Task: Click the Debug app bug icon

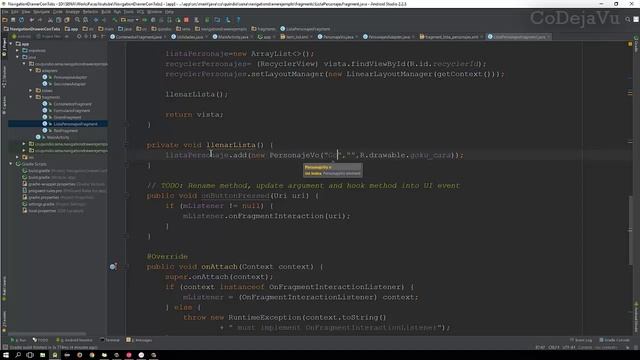Action: tap(153, 20)
